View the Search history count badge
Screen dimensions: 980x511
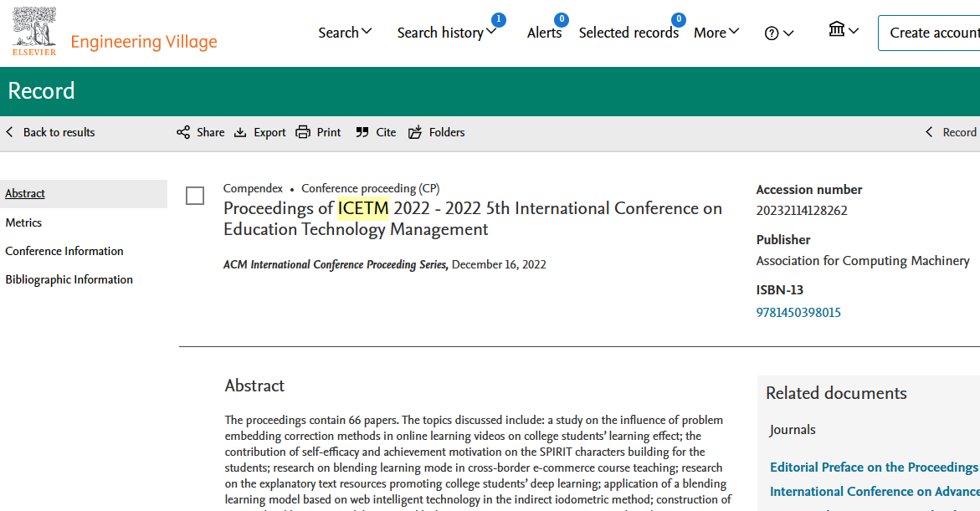tap(498, 19)
